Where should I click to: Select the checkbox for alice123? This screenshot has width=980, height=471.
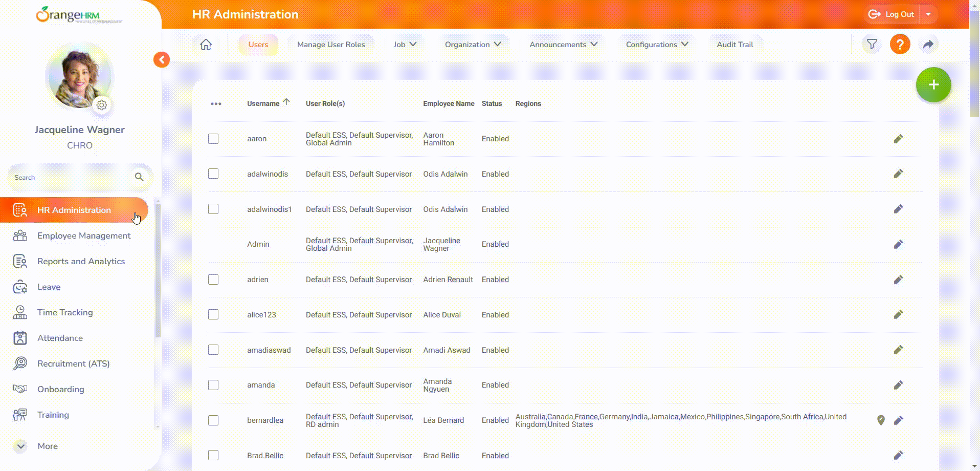213,315
